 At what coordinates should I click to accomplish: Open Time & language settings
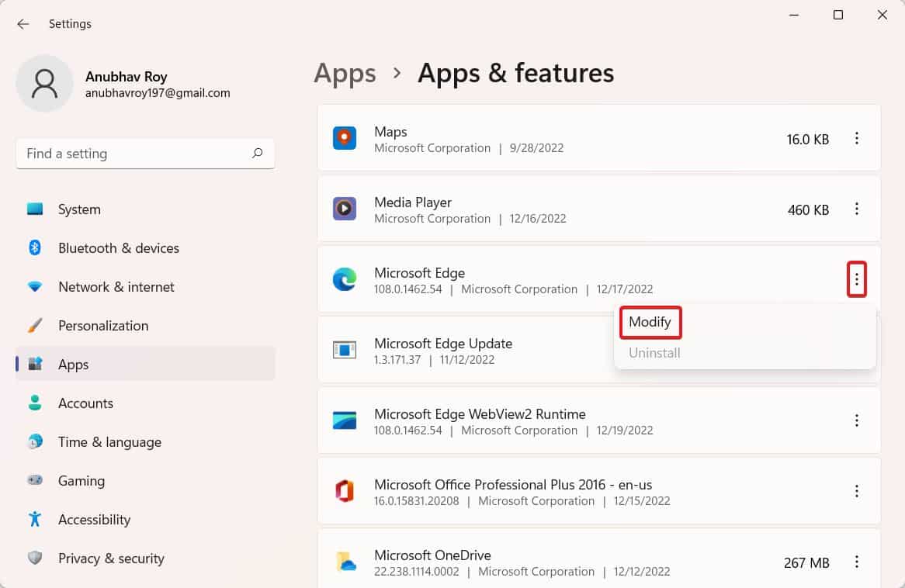145,442
